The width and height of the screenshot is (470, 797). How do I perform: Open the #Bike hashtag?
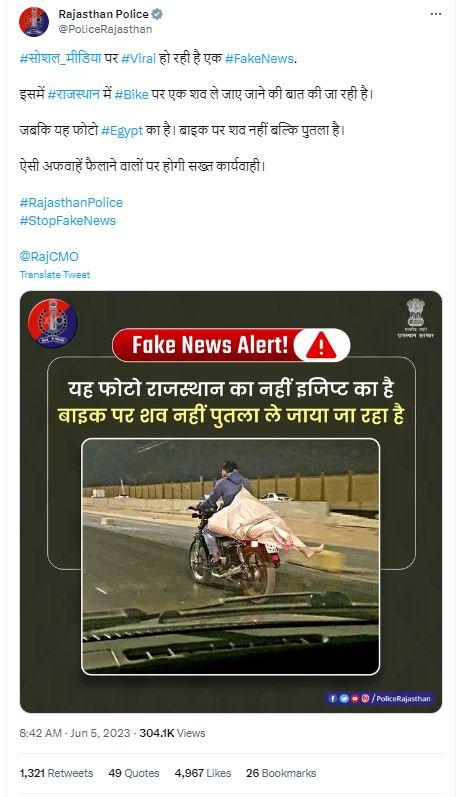(132, 95)
